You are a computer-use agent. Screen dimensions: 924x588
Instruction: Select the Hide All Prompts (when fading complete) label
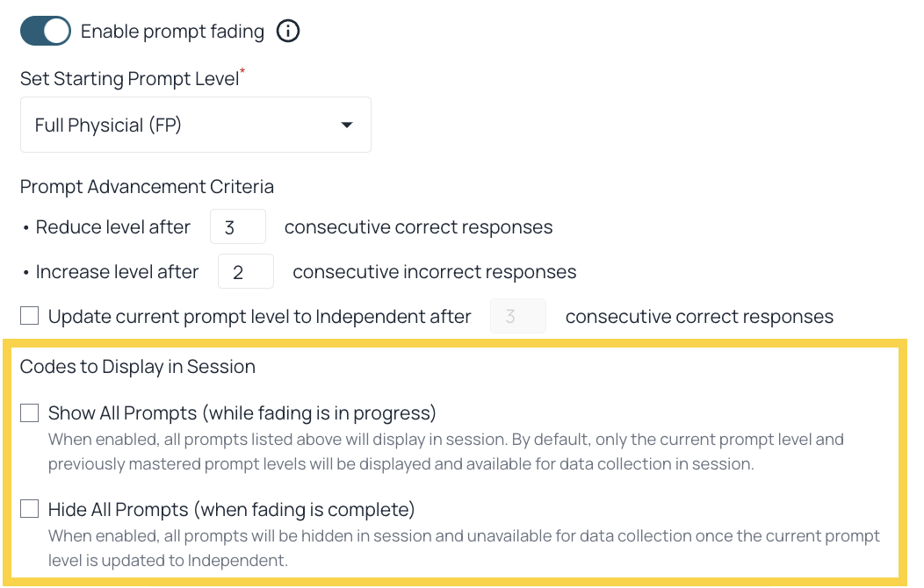click(232, 510)
